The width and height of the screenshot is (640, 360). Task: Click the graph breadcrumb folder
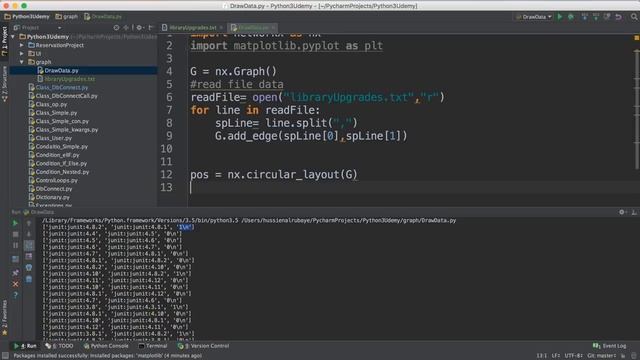67,17
